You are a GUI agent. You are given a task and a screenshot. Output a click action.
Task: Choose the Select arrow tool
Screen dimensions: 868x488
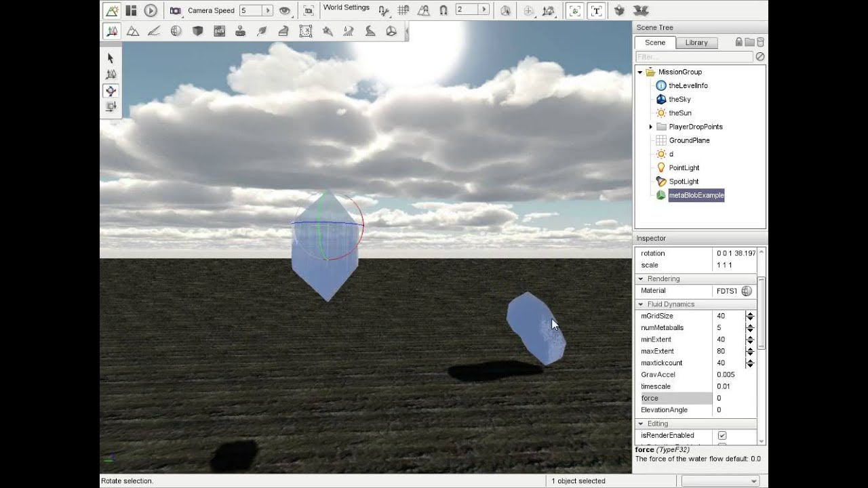coord(111,58)
